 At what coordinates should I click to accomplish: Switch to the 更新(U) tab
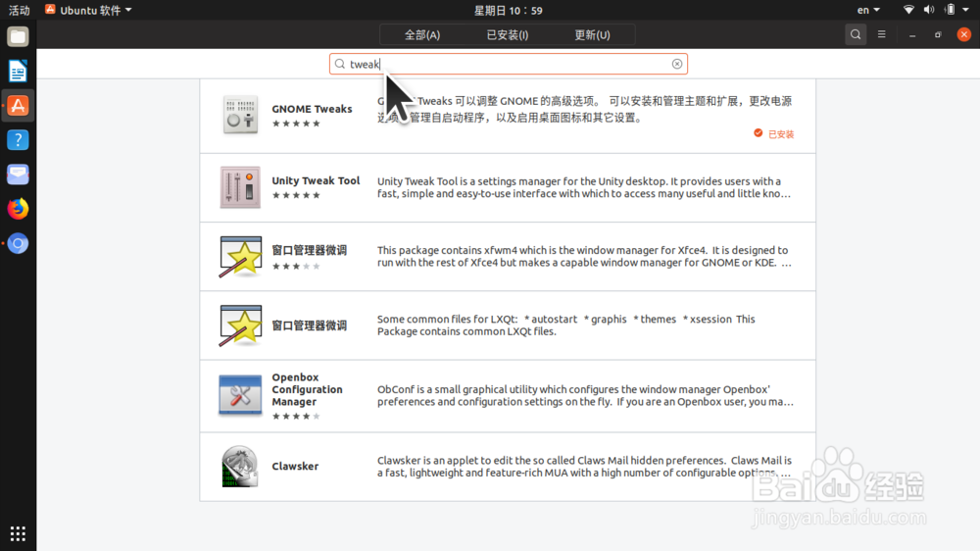click(593, 35)
